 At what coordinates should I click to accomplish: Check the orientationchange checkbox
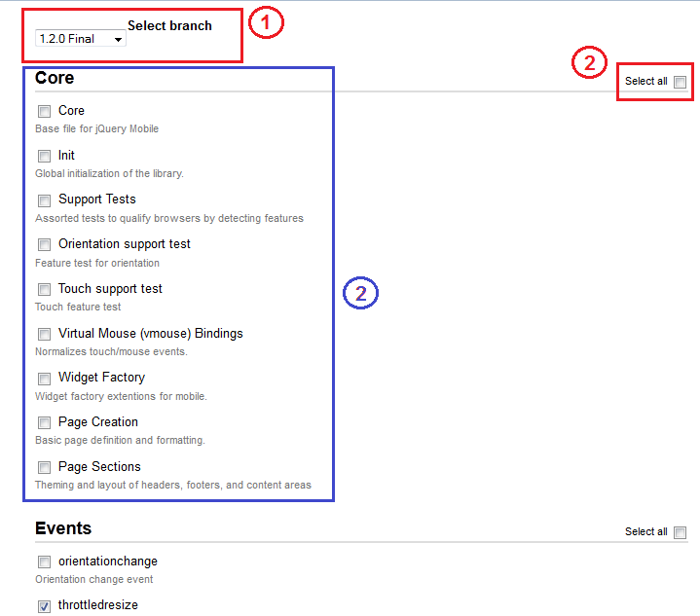coord(44,562)
